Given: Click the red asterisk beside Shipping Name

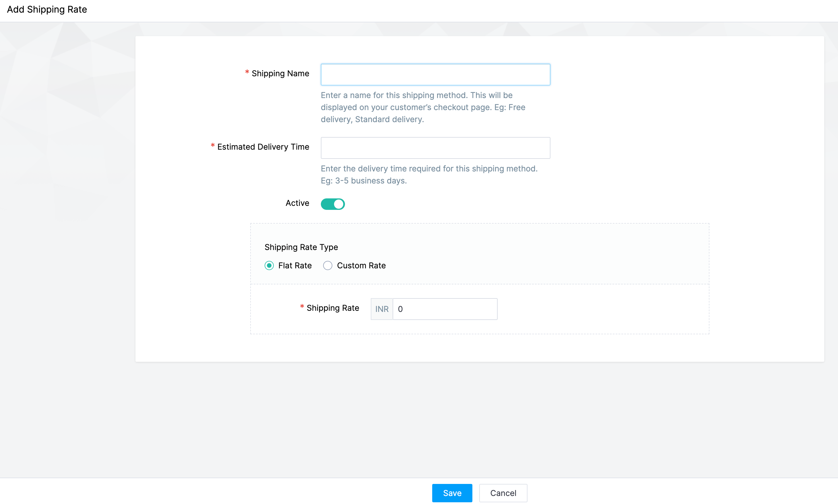Looking at the screenshot, I should click(x=247, y=72).
